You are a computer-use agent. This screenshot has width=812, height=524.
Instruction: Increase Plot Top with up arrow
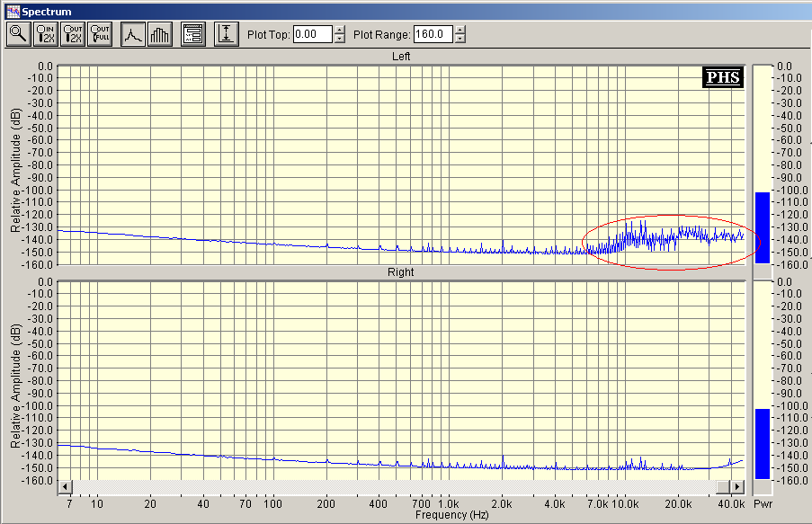[339, 31]
